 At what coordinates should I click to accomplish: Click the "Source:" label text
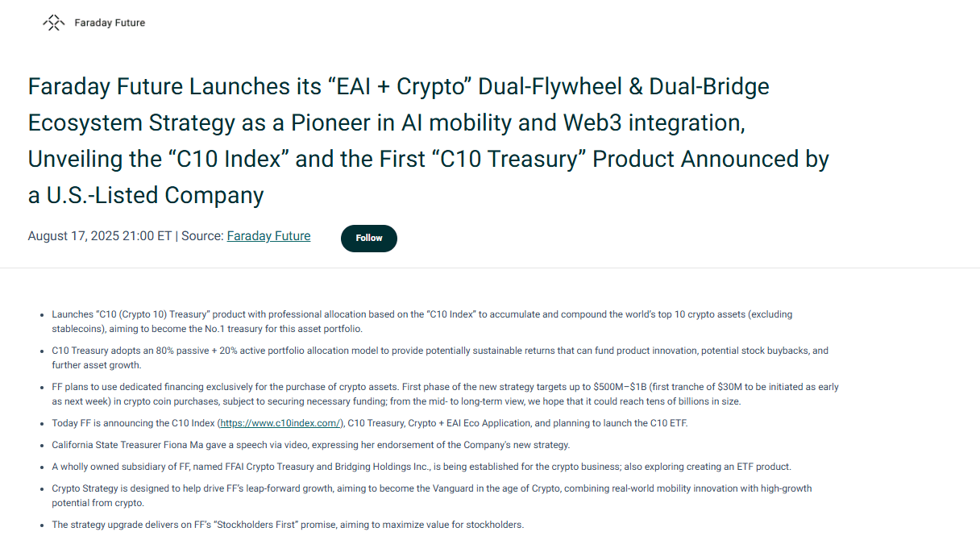[x=202, y=236]
